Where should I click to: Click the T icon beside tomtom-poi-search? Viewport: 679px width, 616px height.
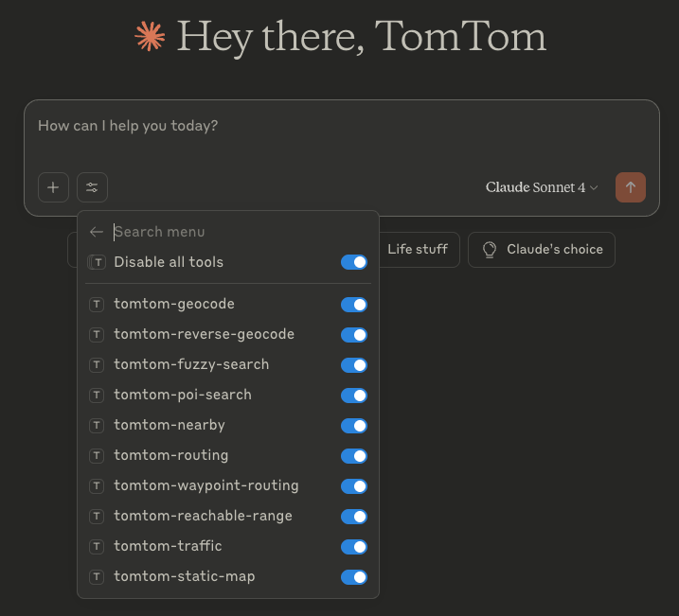pyautogui.click(x=97, y=395)
